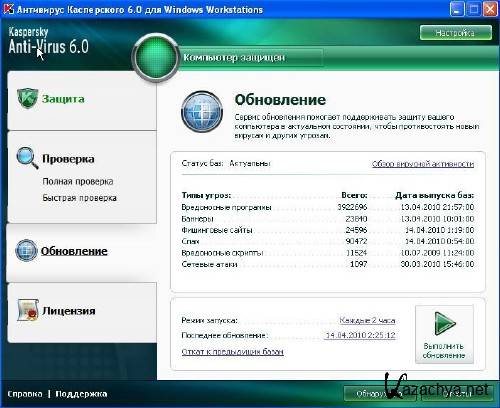The height and width of the screenshot is (408, 500).
Task: Click the Вредоносные скрипты row label
Action: [222, 253]
